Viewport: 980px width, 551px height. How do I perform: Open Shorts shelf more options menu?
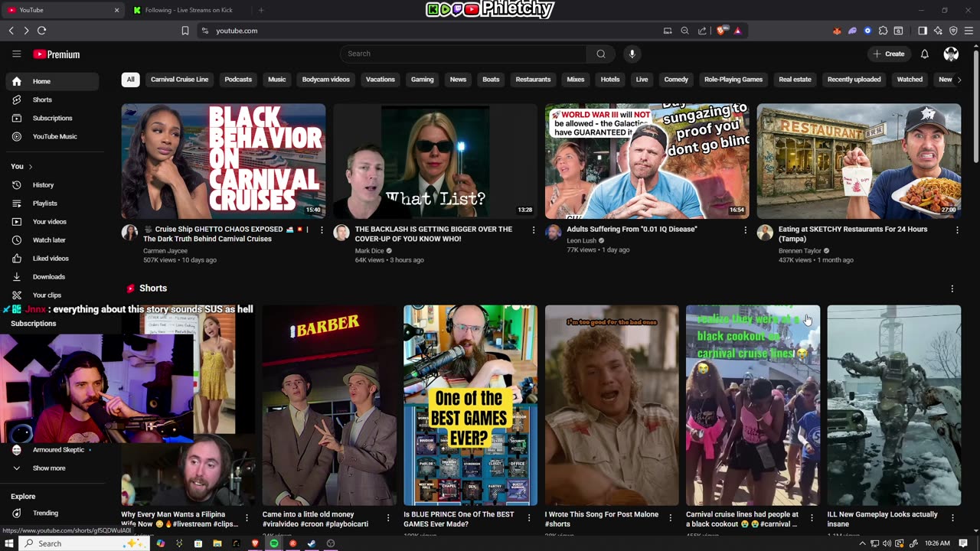pyautogui.click(x=952, y=289)
